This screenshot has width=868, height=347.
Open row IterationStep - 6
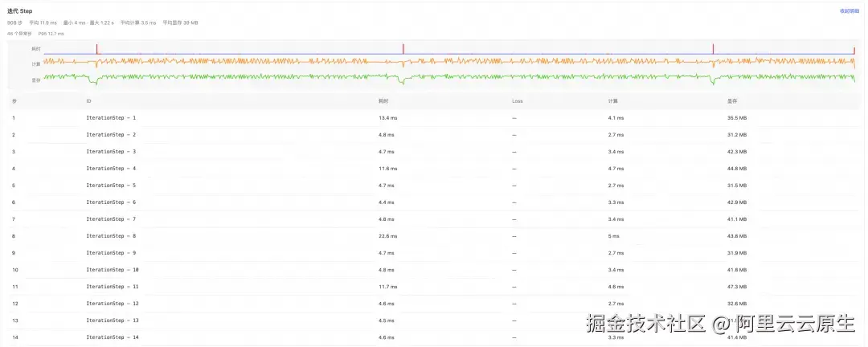[433, 202]
